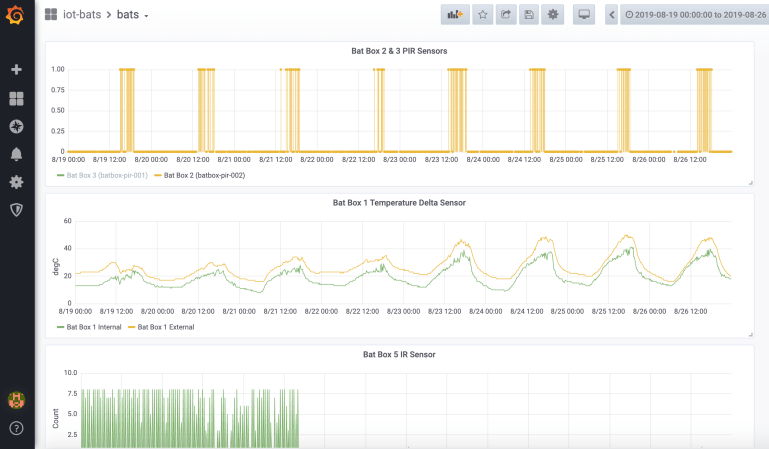Save the dashboard with the disk icon
Screen dimensions: 769x449
click(528, 15)
